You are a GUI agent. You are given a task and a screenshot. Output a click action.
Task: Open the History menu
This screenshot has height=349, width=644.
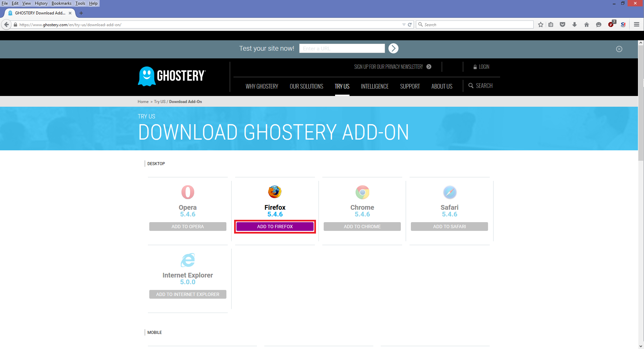41,3
